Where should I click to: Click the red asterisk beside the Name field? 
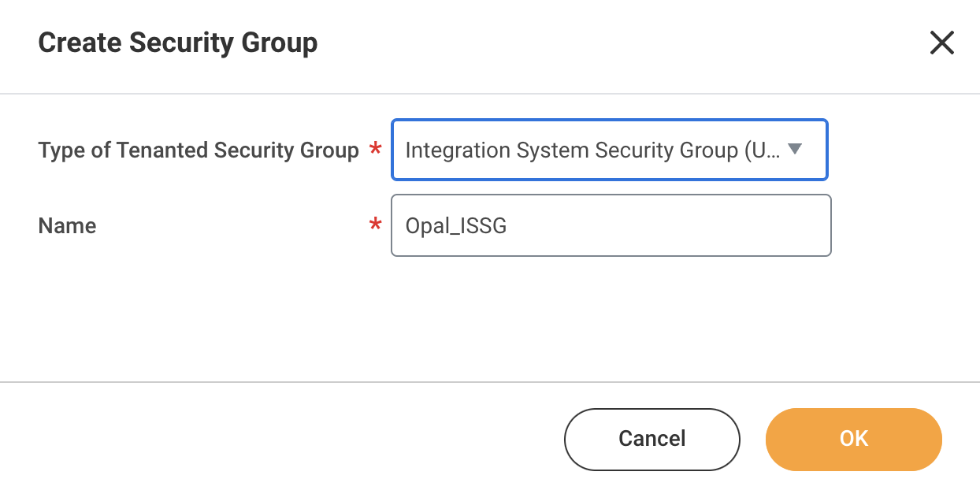click(x=375, y=225)
